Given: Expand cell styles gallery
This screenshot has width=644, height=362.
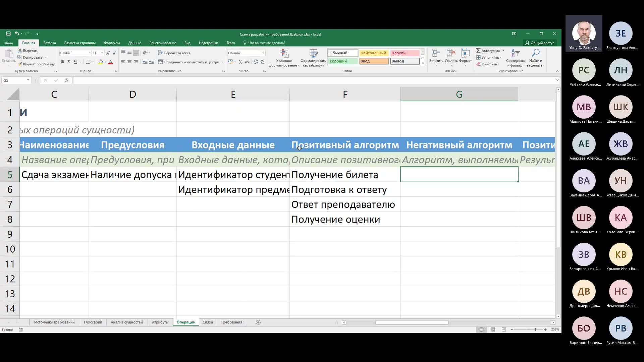Looking at the screenshot, I should click(423, 63).
